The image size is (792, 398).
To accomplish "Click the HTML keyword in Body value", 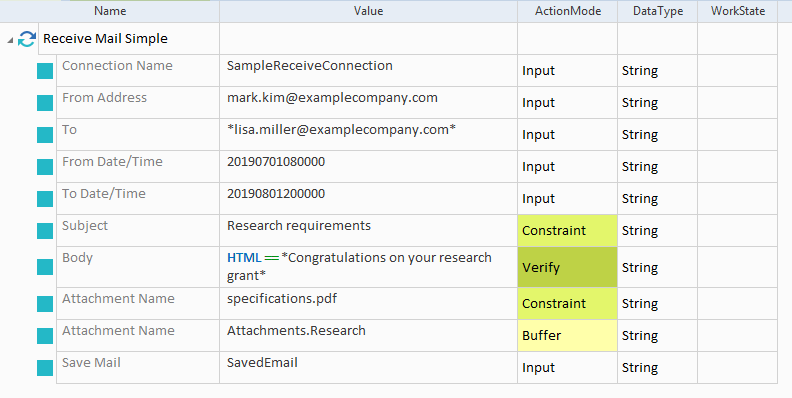I will coord(244,258).
